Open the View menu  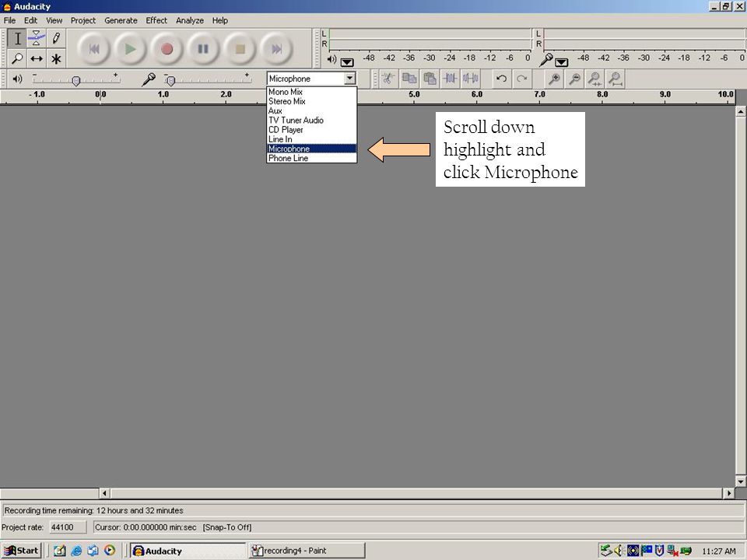pos(54,20)
